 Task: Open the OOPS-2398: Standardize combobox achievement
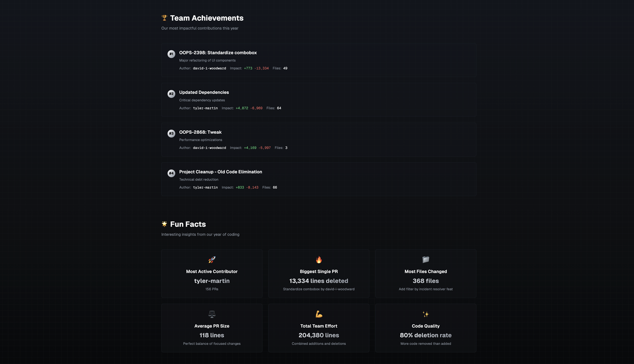click(218, 52)
